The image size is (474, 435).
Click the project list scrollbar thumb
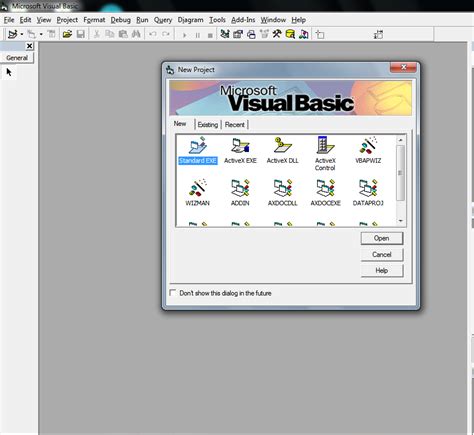(401, 173)
